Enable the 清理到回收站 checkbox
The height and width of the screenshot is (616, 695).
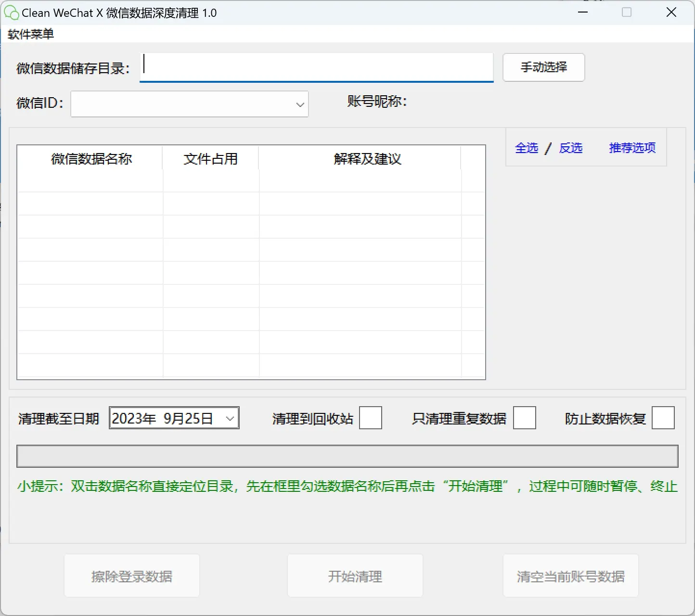coord(371,418)
